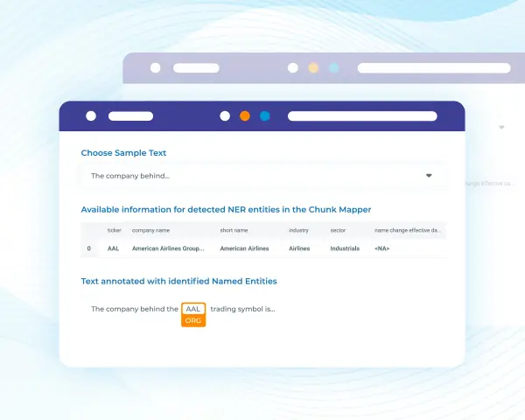Select the 'name change effective da..' column header
This screenshot has width=525, height=420.
[408, 230]
